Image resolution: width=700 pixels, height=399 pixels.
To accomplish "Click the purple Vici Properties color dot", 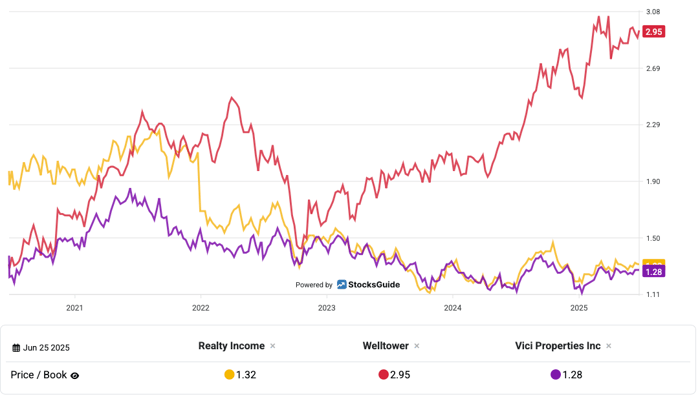I will [x=555, y=375].
